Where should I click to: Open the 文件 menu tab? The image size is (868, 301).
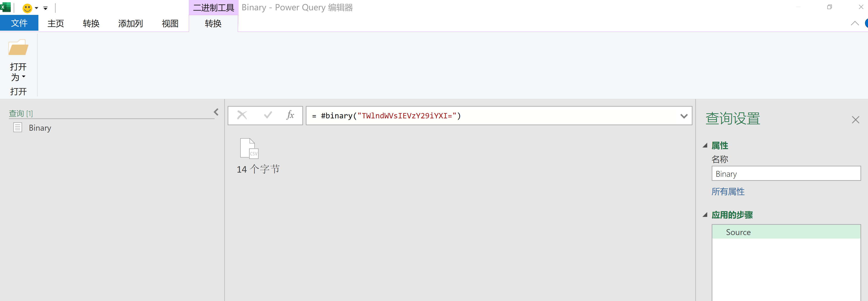pyautogui.click(x=19, y=23)
